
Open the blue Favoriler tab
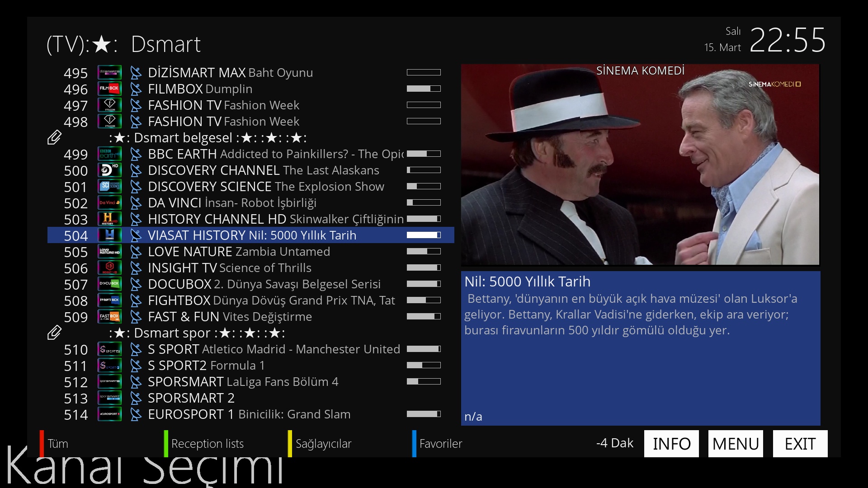coord(437,444)
